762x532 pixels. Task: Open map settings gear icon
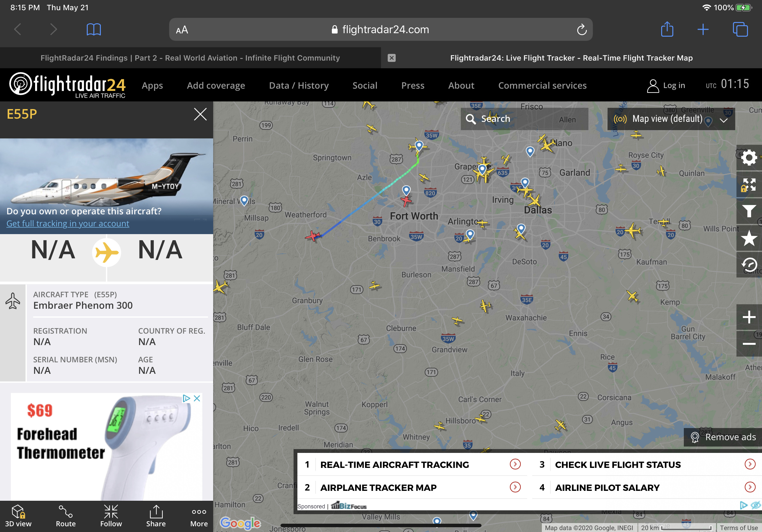(749, 158)
